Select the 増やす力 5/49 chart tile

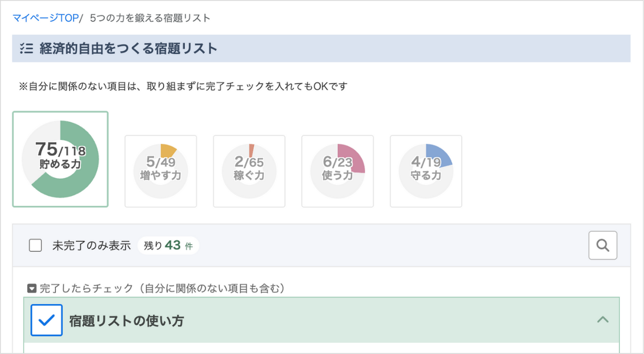click(x=160, y=171)
